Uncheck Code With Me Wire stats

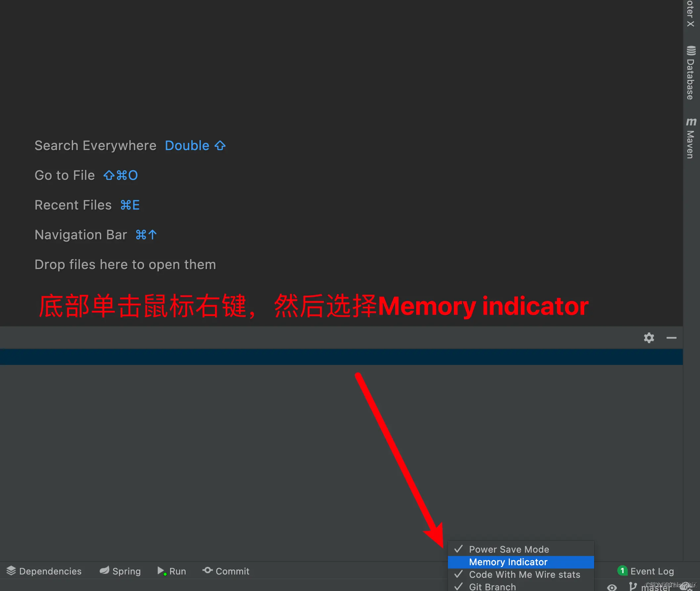coord(524,574)
